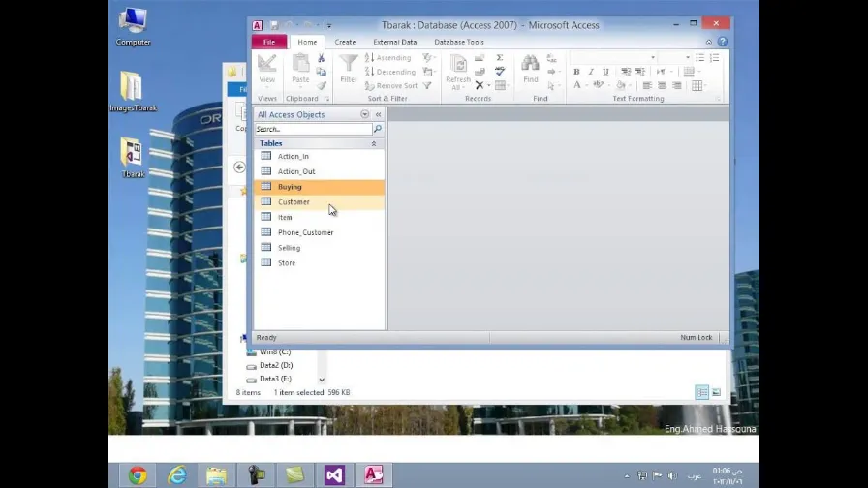Screen dimensions: 868x488
Task: Toggle numbered list formatting
Action: (x=715, y=57)
